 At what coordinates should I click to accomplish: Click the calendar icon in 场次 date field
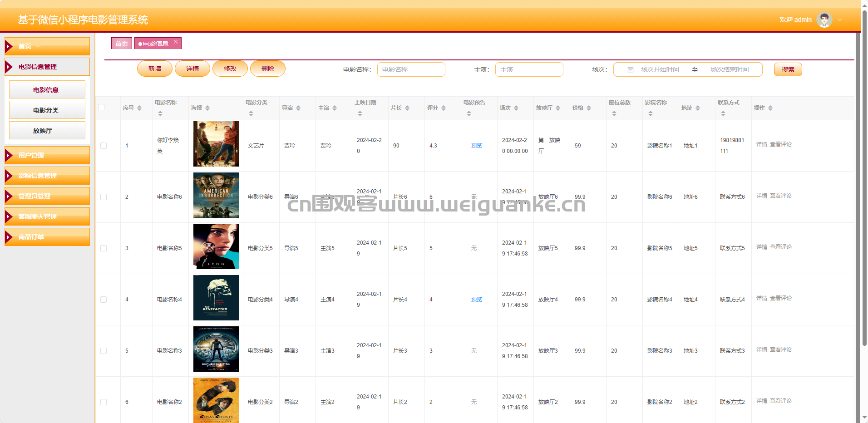tap(631, 70)
